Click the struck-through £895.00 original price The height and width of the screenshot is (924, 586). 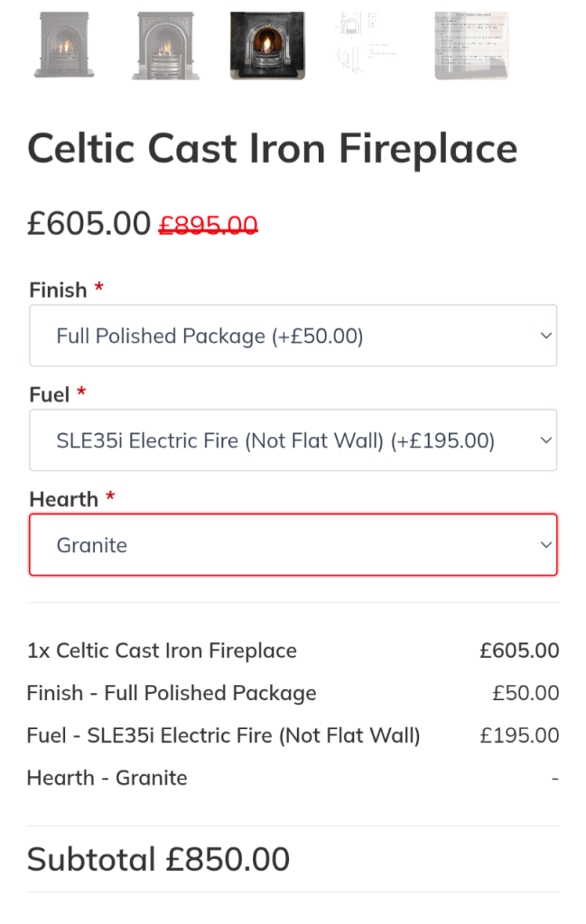tap(209, 225)
